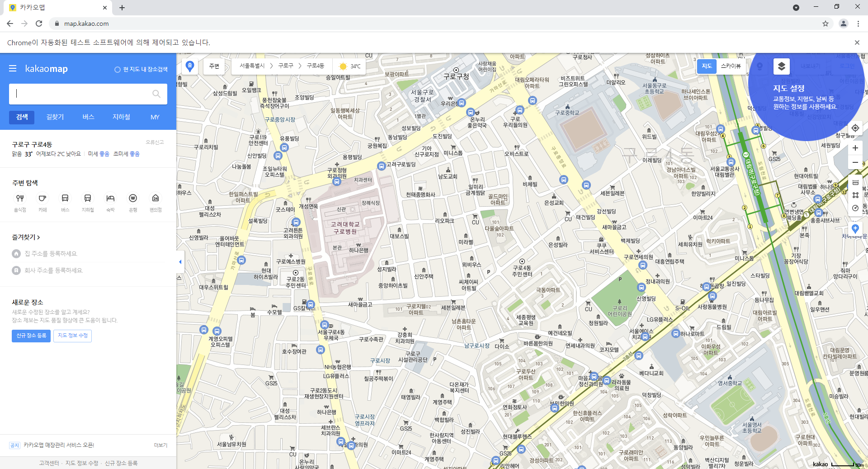The image size is (868, 469).
Task: Open tab search dropdown in title bar
Action: 796,7
